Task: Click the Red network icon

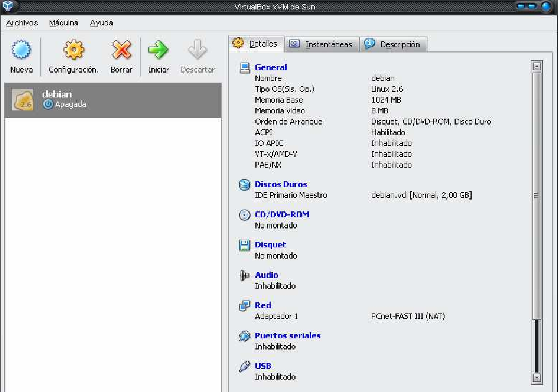Action: click(245, 305)
